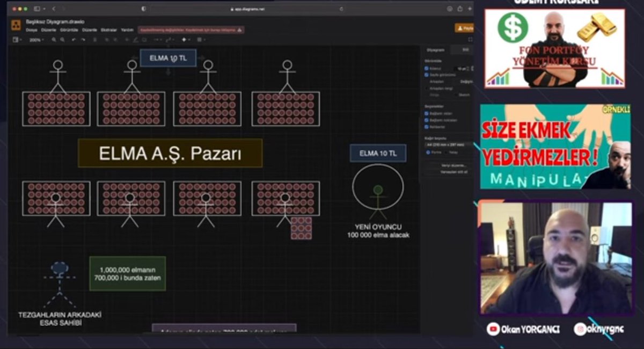The width and height of the screenshot is (644, 349).
Task: Open the Dosya menu
Action: [32, 30]
